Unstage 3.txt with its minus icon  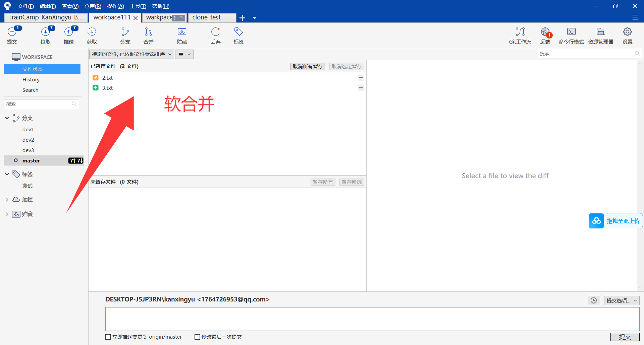(361, 88)
